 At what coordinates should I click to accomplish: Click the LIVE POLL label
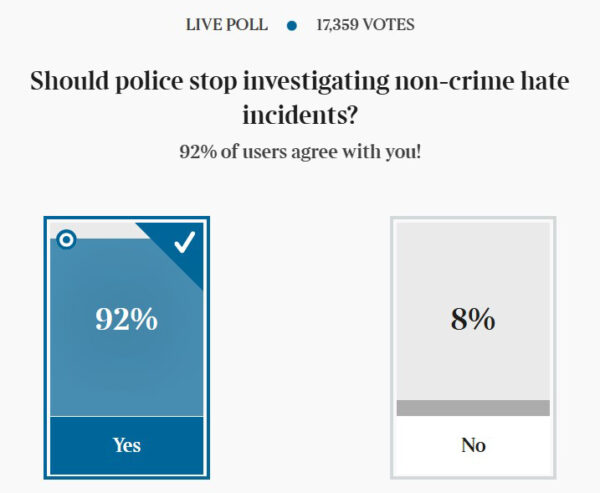pyautogui.click(x=227, y=25)
